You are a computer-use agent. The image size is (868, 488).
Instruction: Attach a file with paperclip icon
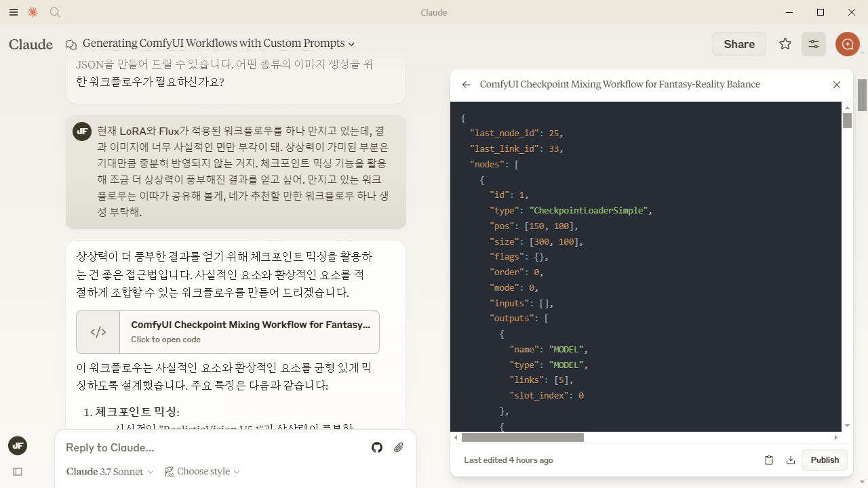click(x=399, y=447)
